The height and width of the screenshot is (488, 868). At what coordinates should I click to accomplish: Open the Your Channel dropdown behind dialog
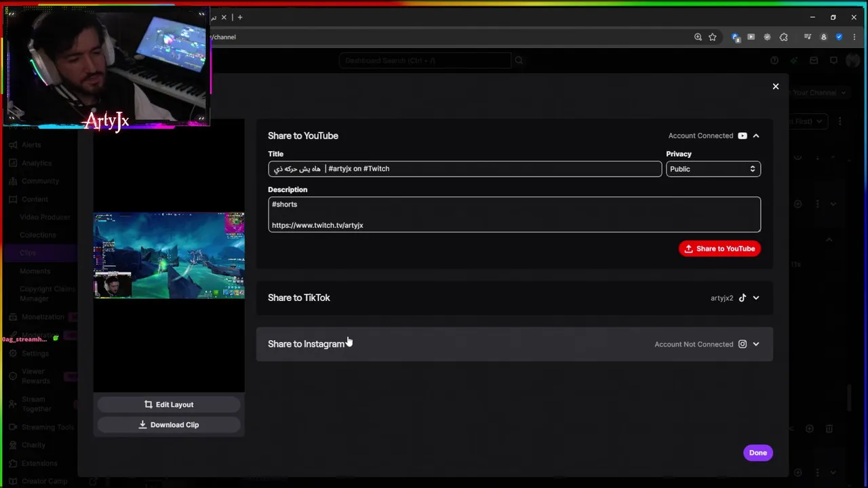click(818, 93)
